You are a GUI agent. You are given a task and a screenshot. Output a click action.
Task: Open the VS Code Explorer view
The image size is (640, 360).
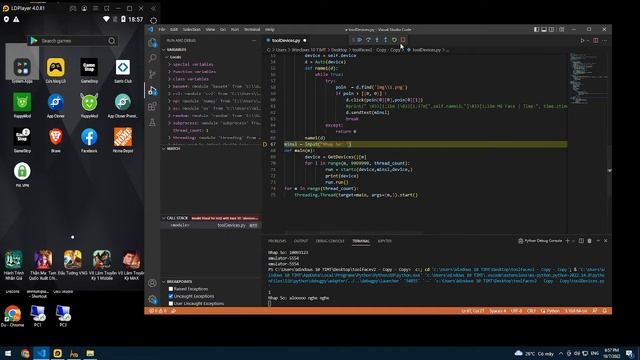pyautogui.click(x=152, y=42)
